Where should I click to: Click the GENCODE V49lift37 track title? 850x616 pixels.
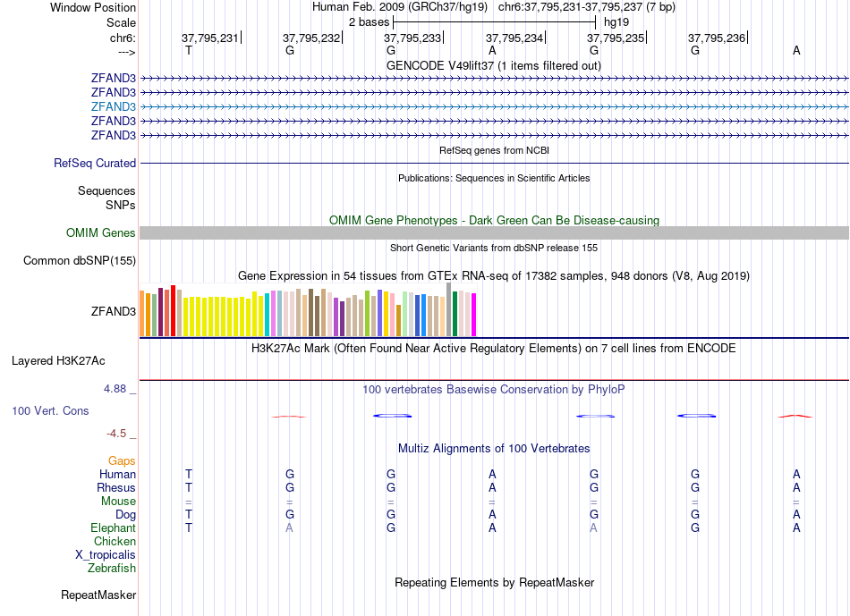494,65
